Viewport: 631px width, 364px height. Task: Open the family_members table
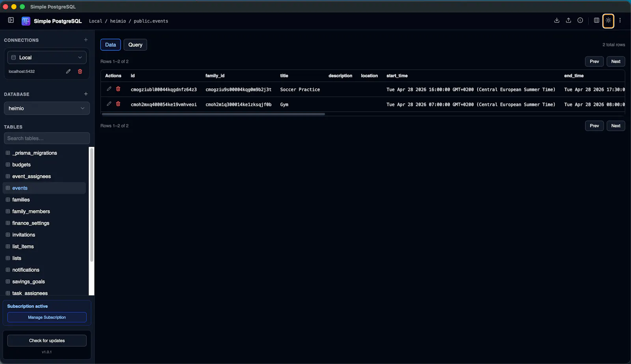pyautogui.click(x=44, y=211)
